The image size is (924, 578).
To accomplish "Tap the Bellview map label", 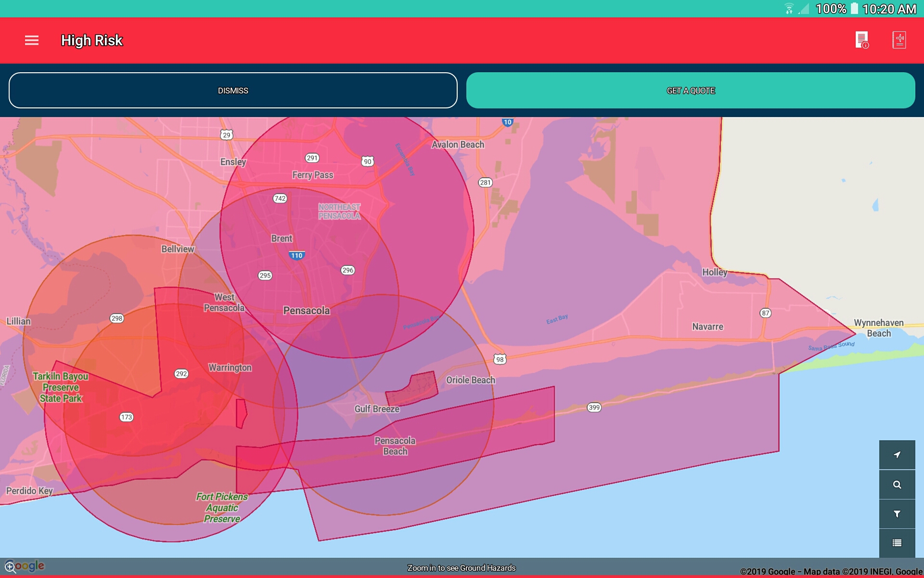I will tap(178, 249).
